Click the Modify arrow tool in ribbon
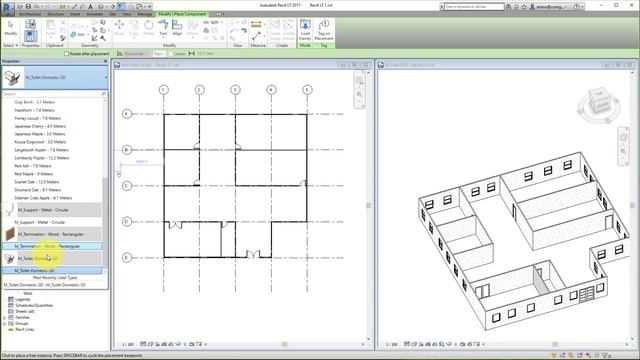640x360 pixels. tap(11, 28)
